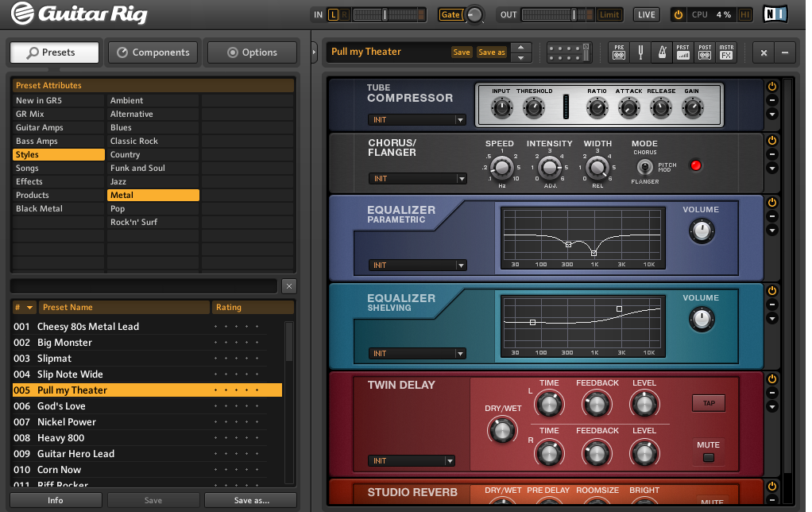
Task: Toggle Tube Compressor power on/off
Action: (x=771, y=87)
